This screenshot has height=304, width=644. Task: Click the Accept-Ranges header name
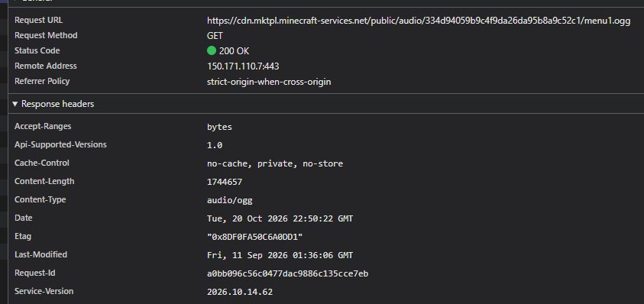click(43, 126)
